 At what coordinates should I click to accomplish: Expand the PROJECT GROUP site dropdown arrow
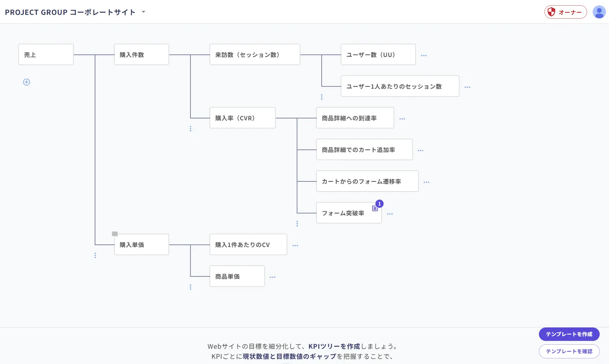coord(143,12)
